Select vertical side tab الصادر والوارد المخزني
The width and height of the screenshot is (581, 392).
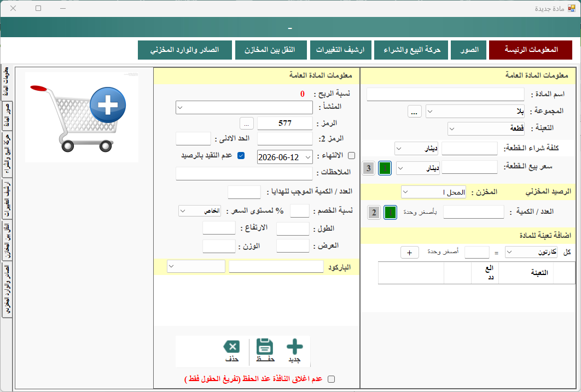tap(7, 290)
